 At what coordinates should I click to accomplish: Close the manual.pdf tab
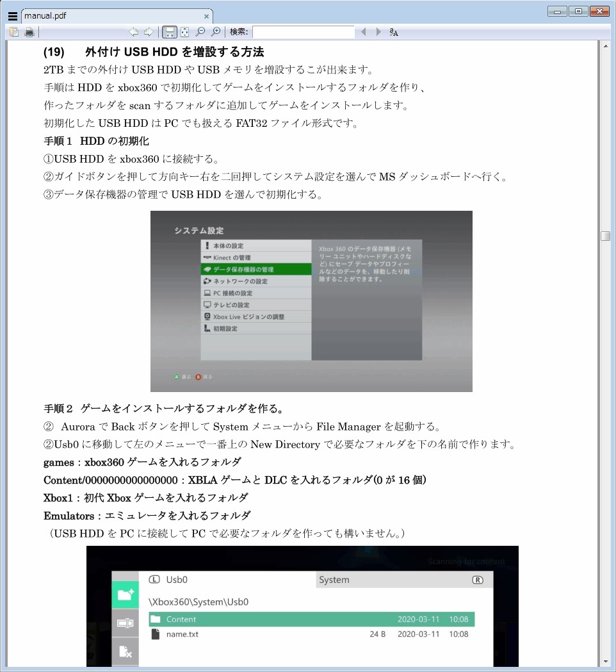pos(207,15)
